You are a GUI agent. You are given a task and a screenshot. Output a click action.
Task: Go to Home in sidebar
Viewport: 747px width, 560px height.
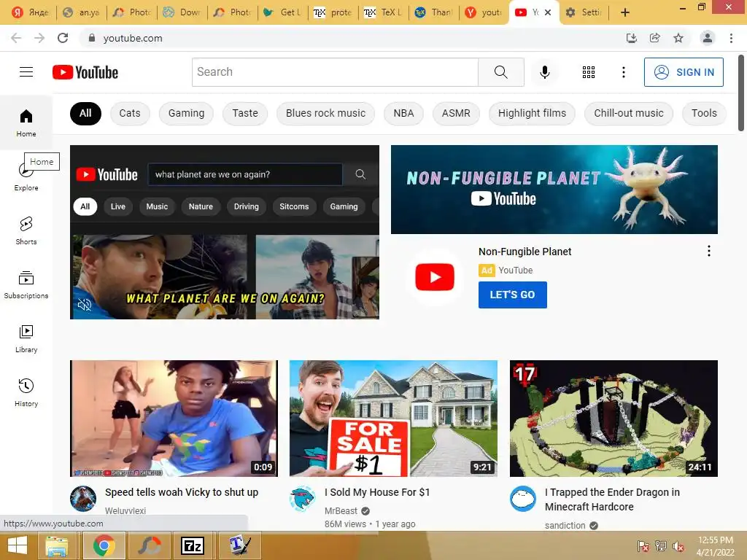[x=26, y=122]
